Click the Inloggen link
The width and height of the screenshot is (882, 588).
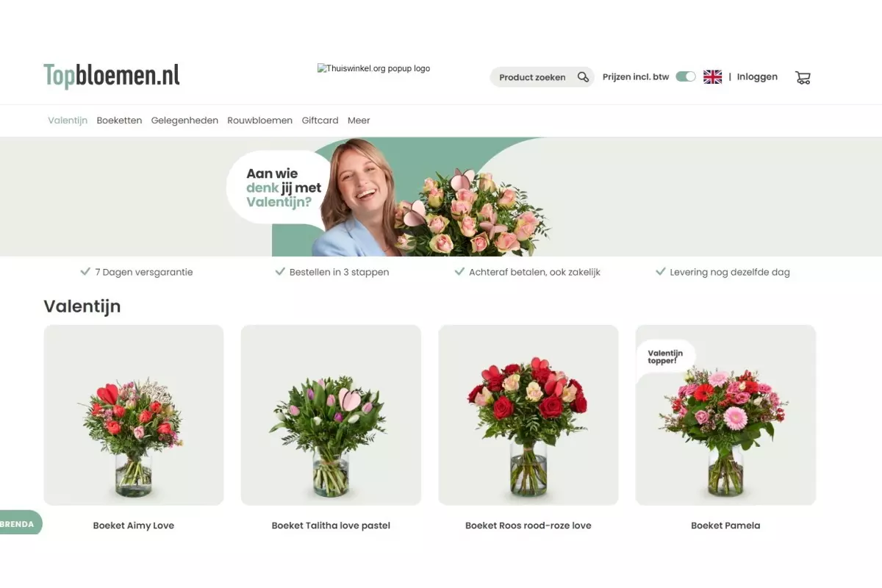(x=757, y=77)
